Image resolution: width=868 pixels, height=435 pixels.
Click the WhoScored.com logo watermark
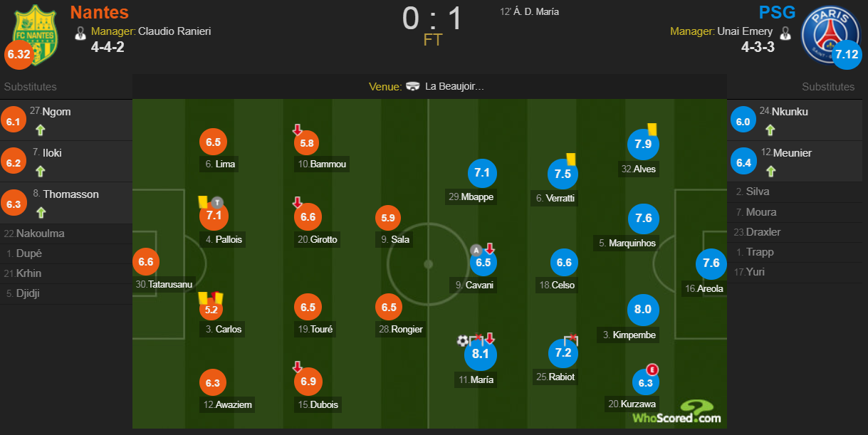tap(676, 412)
